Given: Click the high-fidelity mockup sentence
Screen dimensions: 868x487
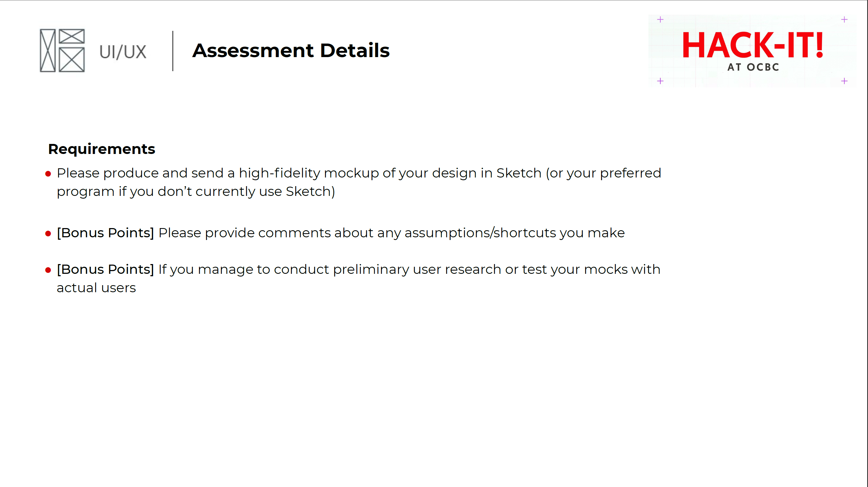Looking at the screenshot, I should 359,182.
